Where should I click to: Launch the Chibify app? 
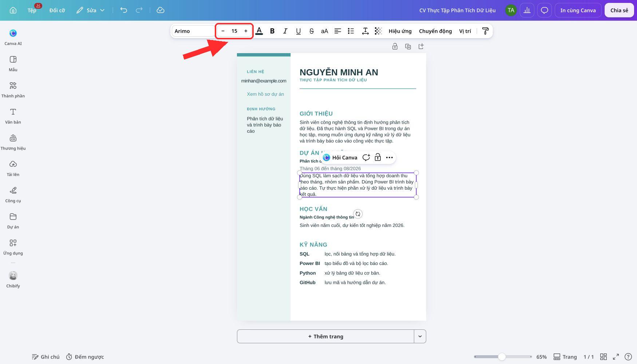13,279
